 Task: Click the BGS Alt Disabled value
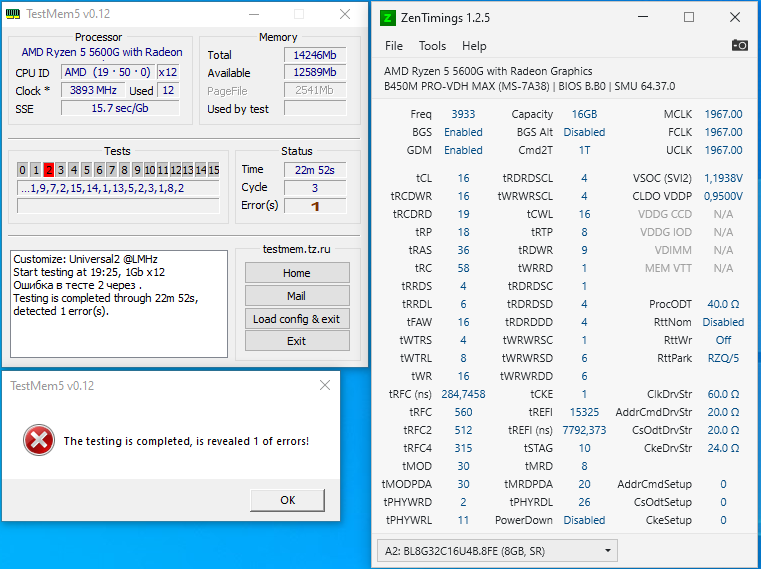click(x=584, y=132)
